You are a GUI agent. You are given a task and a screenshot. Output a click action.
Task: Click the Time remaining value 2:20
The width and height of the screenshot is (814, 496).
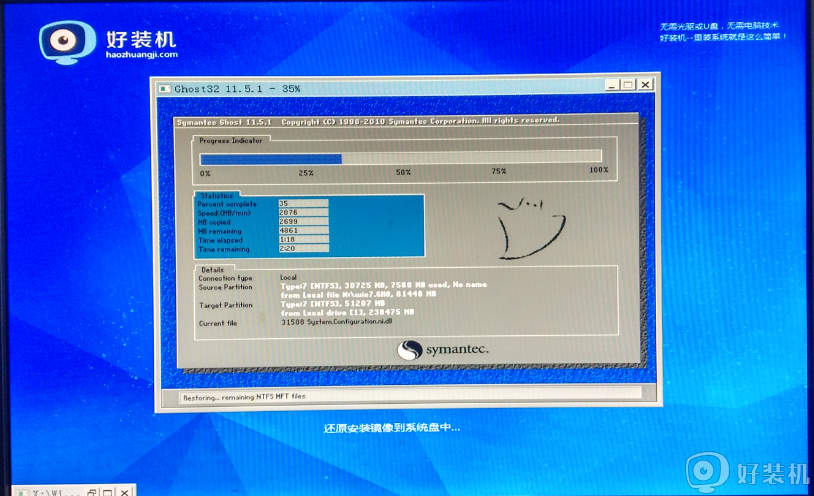pos(303,248)
